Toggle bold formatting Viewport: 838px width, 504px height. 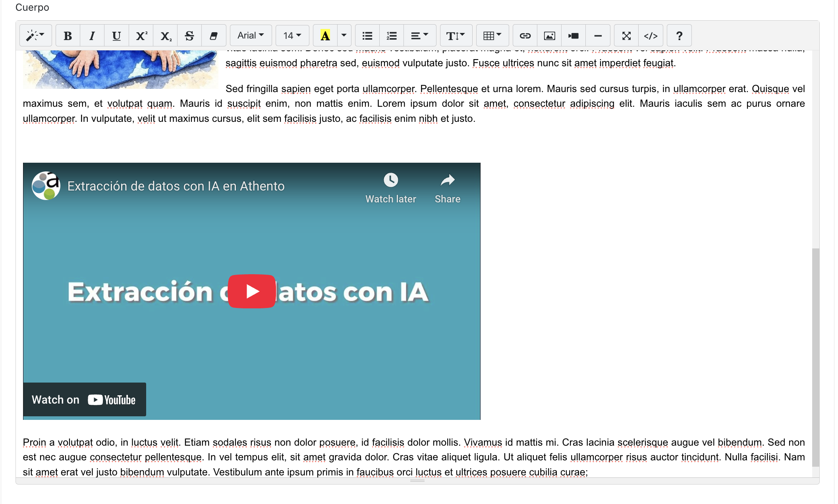coord(68,36)
